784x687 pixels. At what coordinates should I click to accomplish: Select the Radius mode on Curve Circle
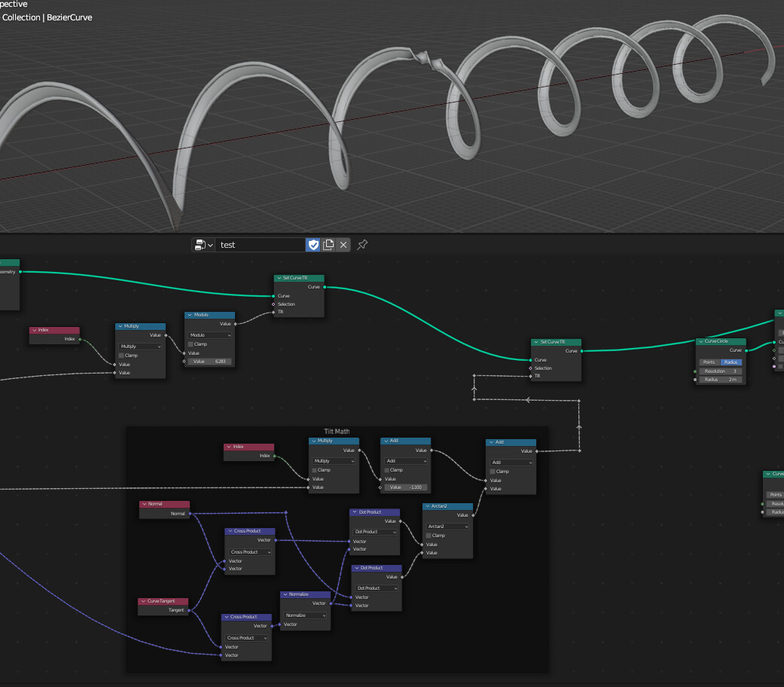[x=731, y=362]
